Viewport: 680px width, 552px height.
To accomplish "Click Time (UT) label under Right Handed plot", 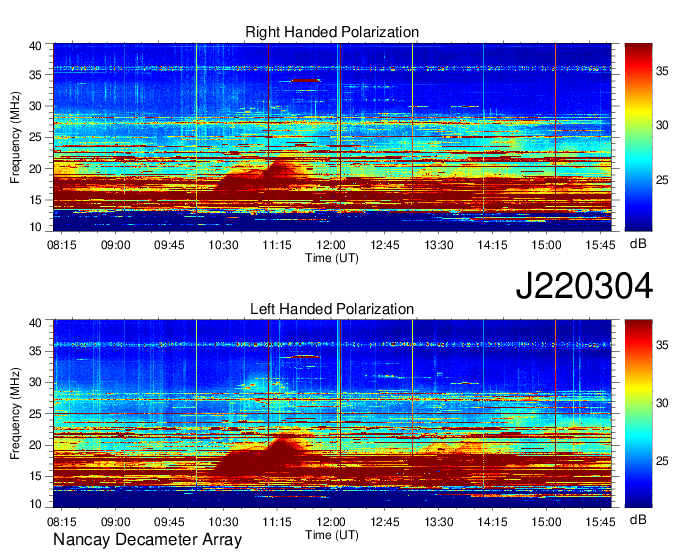I will pyautogui.click(x=332, y=258).
